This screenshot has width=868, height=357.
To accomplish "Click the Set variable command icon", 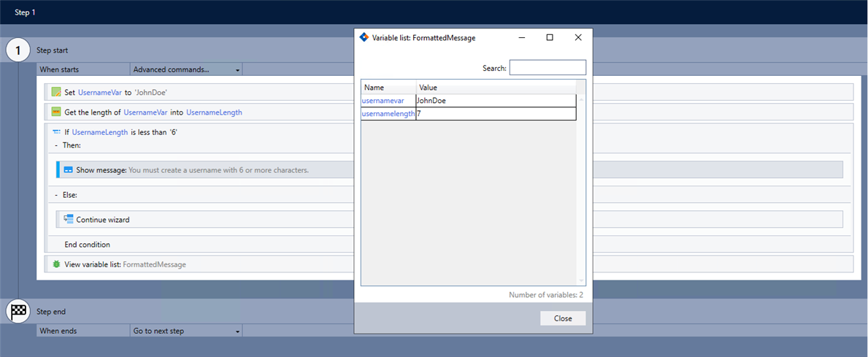I will point(56,92).
